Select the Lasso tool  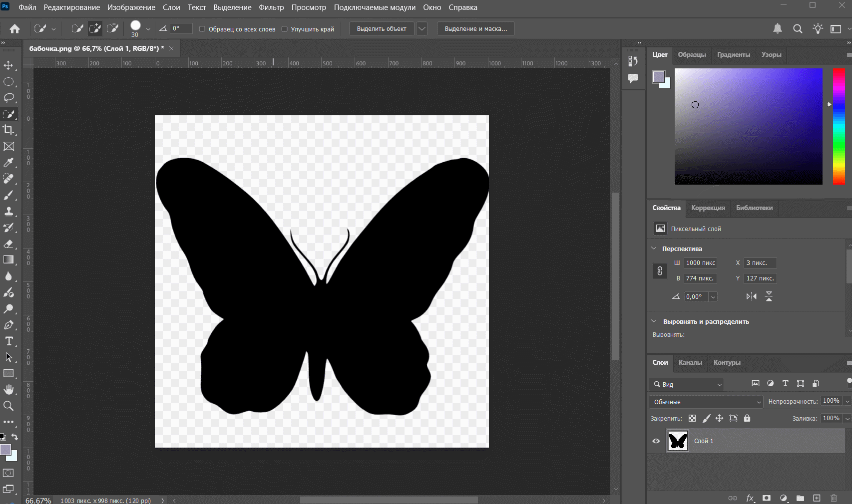point(8,98)
